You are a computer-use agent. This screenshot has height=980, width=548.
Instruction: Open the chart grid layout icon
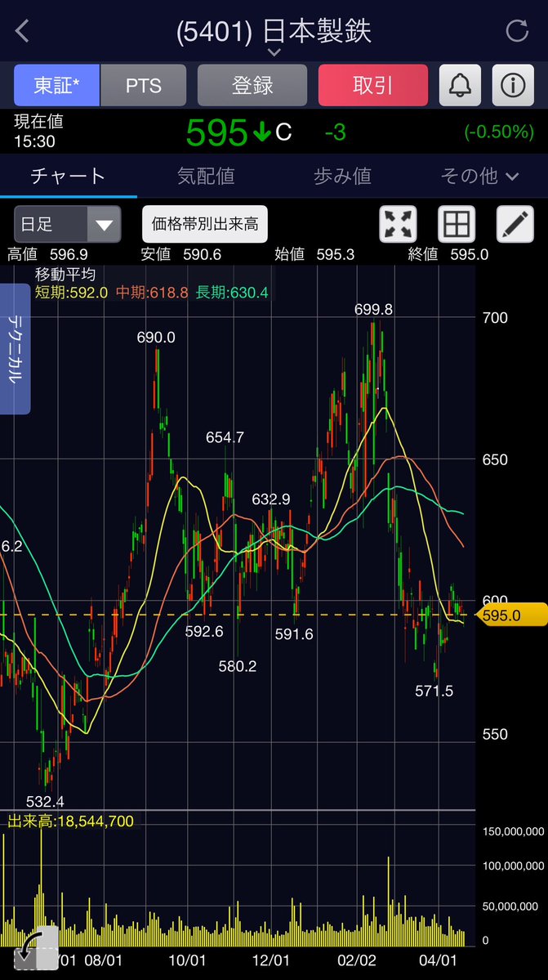(x=457, y=224)
